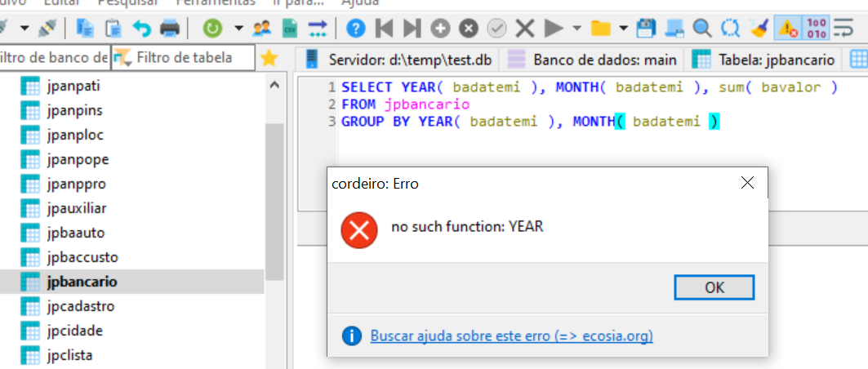This screenshot has height=369, width=868.
Task: Open the Pesquisar menu
Action: 127,2
